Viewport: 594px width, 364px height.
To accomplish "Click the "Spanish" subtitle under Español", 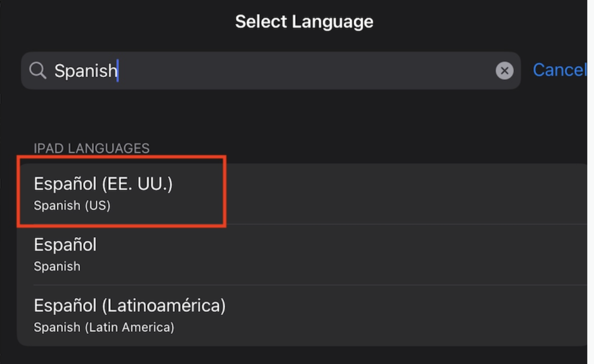I will tap(57, 267).
